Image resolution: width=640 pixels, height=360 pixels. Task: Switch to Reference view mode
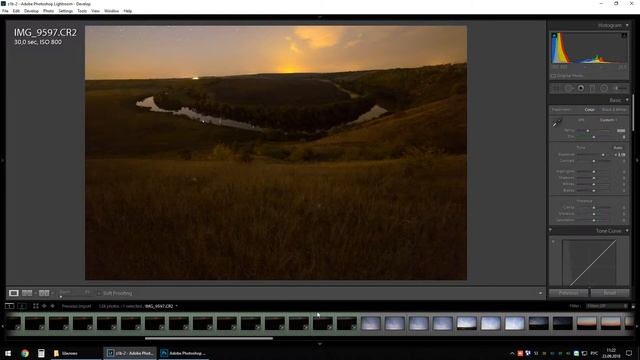[x=27, y=293]
